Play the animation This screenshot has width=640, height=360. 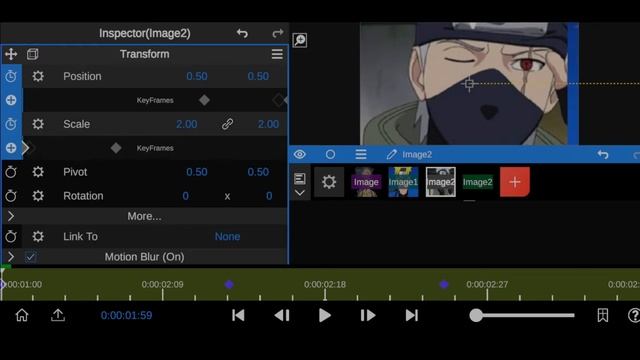[324, 315]
